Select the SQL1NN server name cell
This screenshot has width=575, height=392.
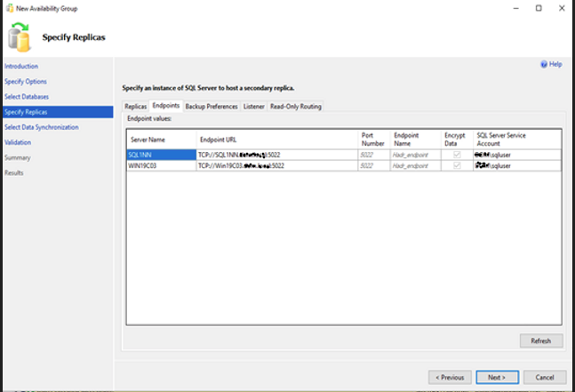(x=160, y=154)
